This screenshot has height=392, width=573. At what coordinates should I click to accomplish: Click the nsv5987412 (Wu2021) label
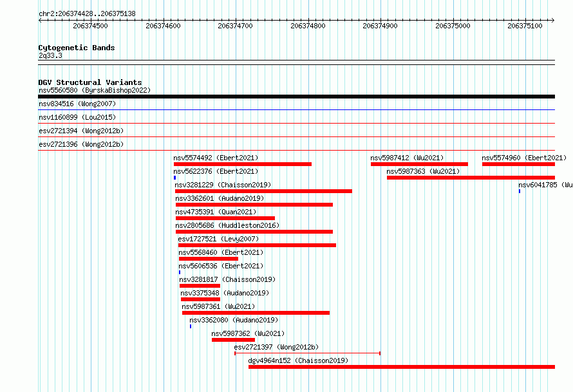(x=407, y=158)
